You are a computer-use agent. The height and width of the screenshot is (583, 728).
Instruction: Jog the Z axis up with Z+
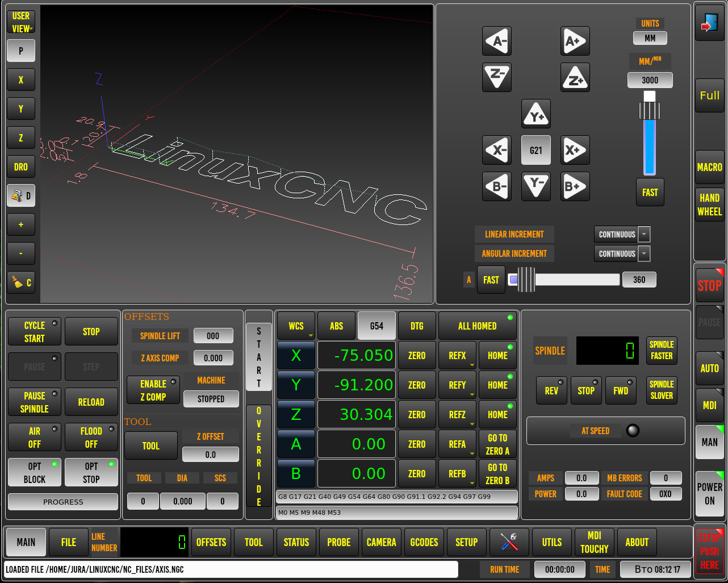coord(575,77)
